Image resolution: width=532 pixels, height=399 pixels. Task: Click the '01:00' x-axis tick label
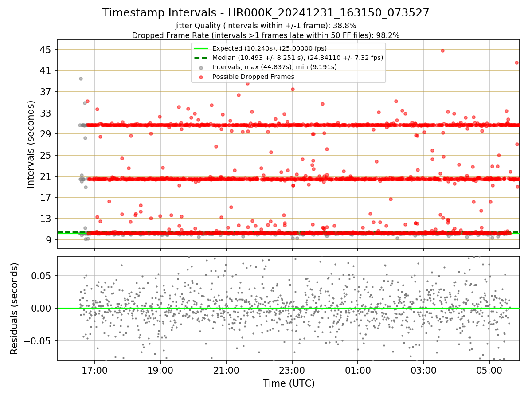pos(358,370)
